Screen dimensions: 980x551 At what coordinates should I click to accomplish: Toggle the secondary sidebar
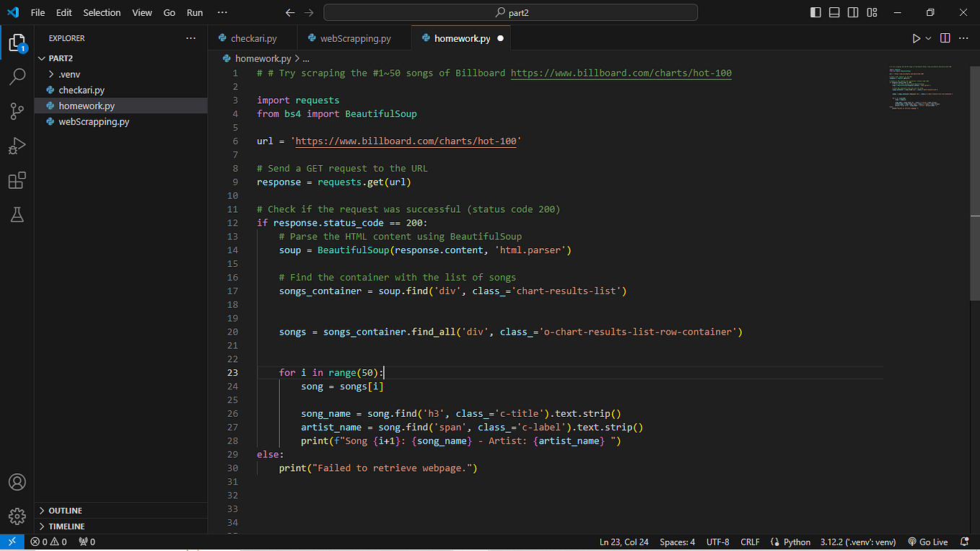pos(852,12)
